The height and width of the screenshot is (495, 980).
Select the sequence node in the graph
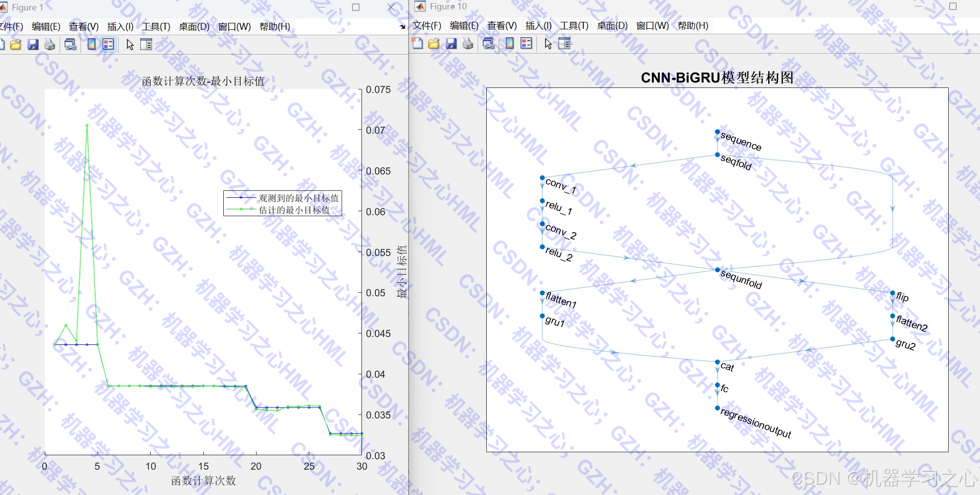[x=717, y=132]
